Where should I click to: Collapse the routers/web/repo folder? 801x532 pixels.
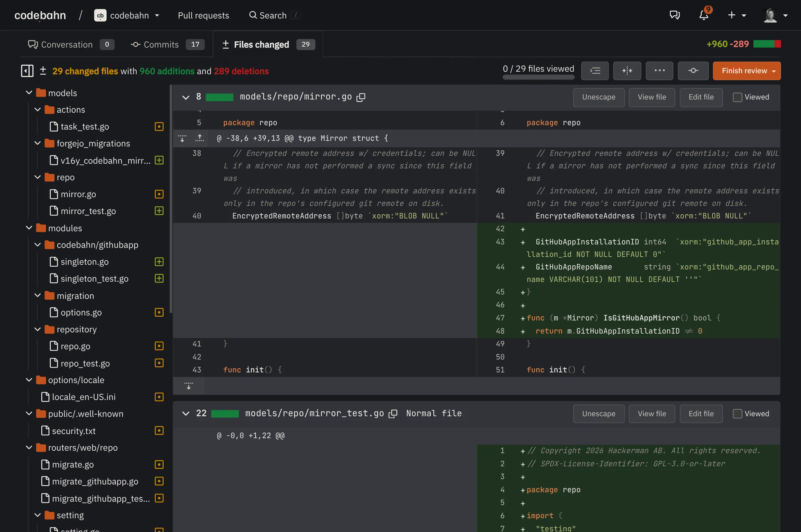point(29,448)
